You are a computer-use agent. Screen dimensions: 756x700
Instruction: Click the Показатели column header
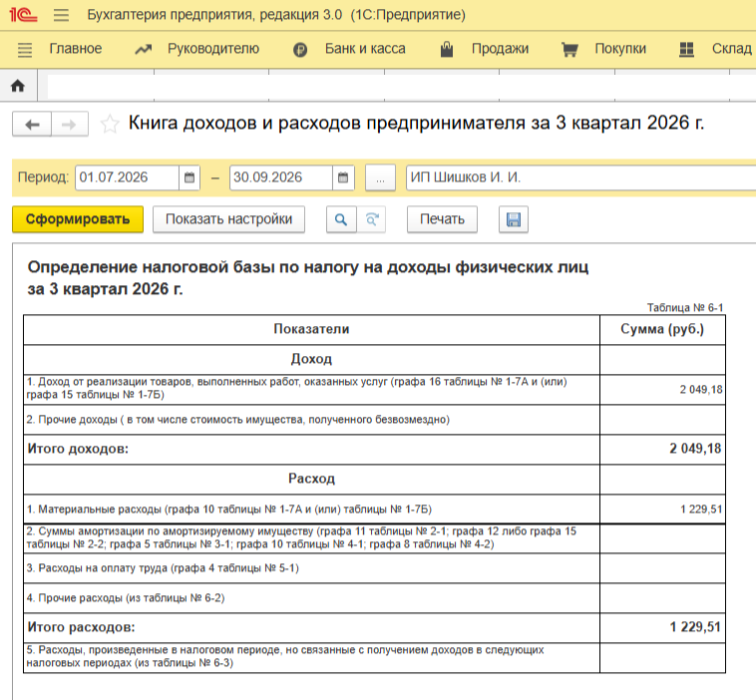[311, 329]
